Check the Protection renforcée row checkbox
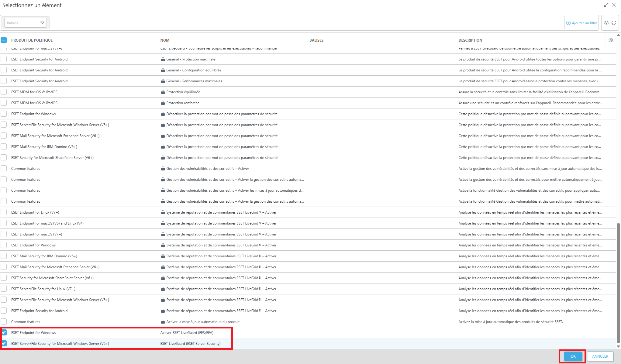 pyautogui.click(x=4, y=103)
